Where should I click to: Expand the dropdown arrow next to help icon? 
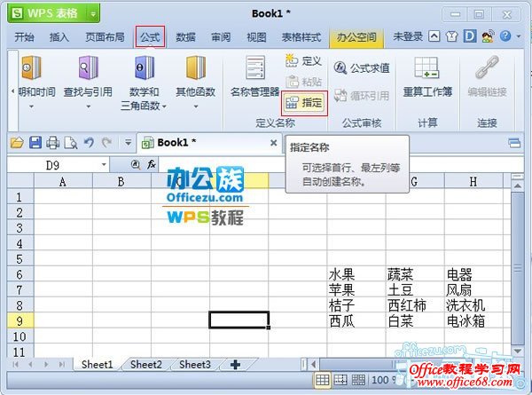[519, 36]
